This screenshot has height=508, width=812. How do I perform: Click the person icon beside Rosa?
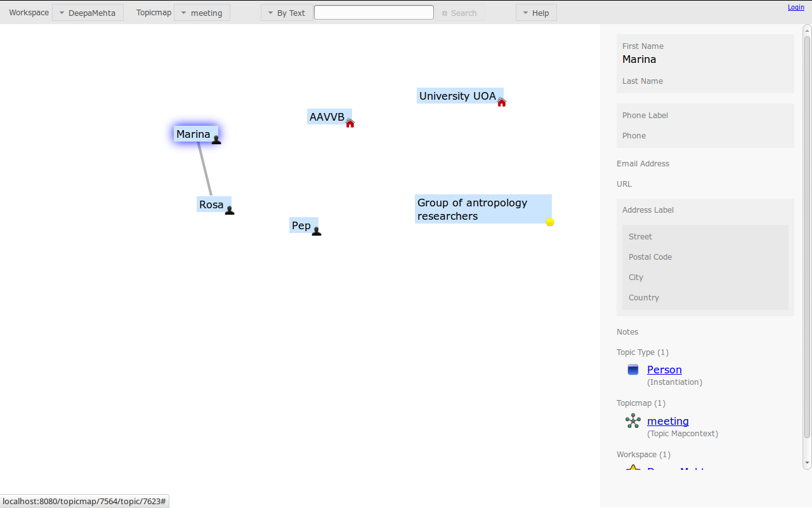(230, 210)
